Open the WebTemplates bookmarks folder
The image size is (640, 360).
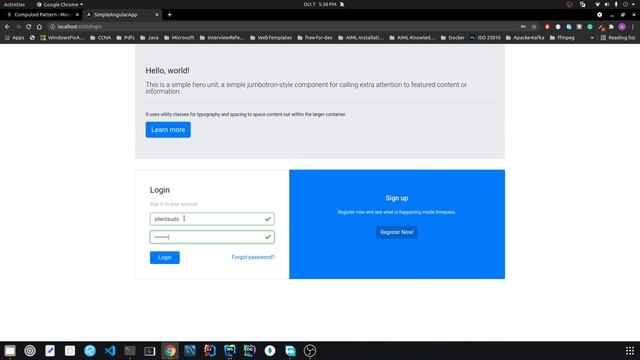271,38
